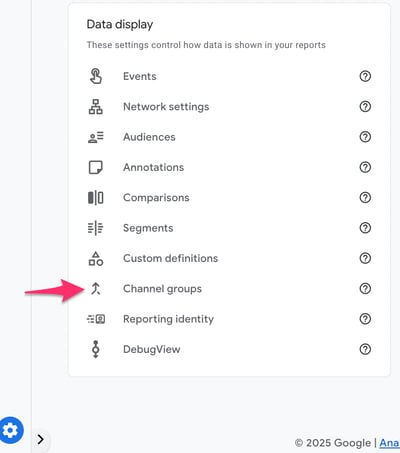Select the Custom definitions label

(x=170, y=258)
